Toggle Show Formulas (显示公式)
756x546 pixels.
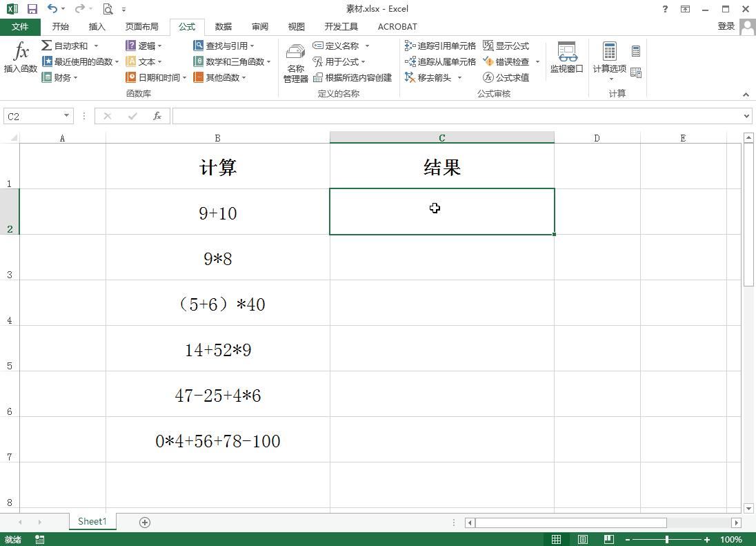coord(506,46)
